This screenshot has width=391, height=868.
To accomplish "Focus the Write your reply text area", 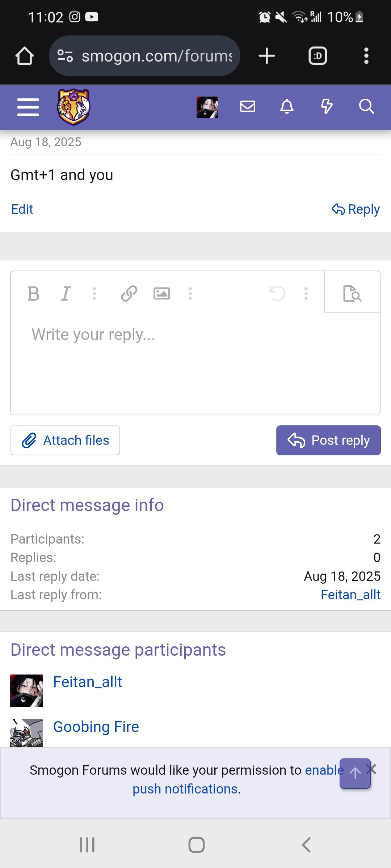I will click(195, 363).
